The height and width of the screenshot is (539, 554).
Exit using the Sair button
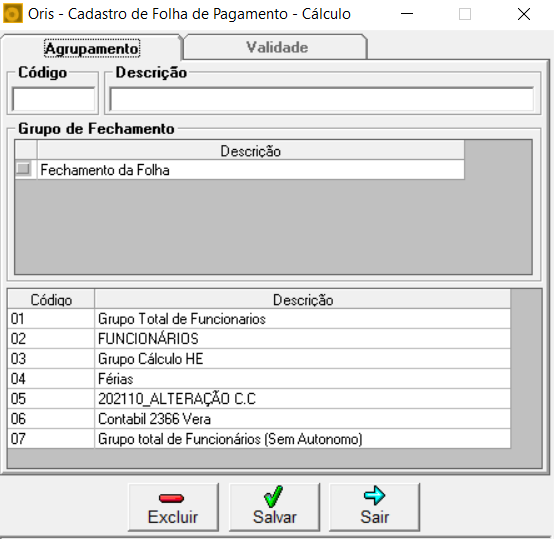click(375, 507)
